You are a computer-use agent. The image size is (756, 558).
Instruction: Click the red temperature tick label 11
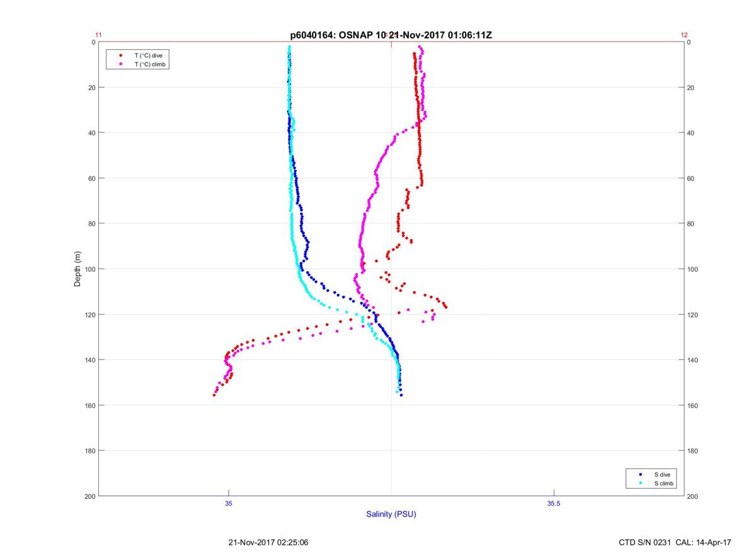click(x=98, y=35)
